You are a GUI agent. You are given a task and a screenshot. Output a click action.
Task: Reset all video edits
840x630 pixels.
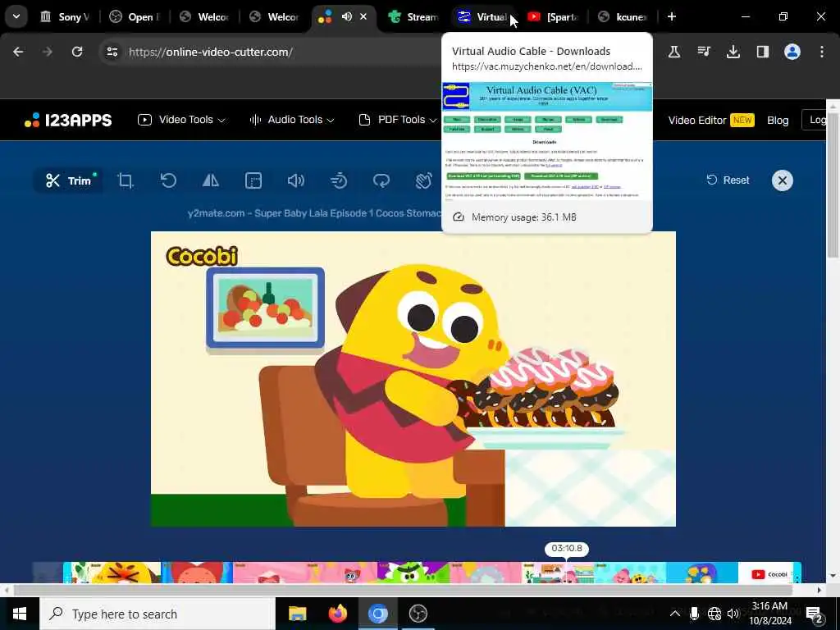click(x=728, y=180)
